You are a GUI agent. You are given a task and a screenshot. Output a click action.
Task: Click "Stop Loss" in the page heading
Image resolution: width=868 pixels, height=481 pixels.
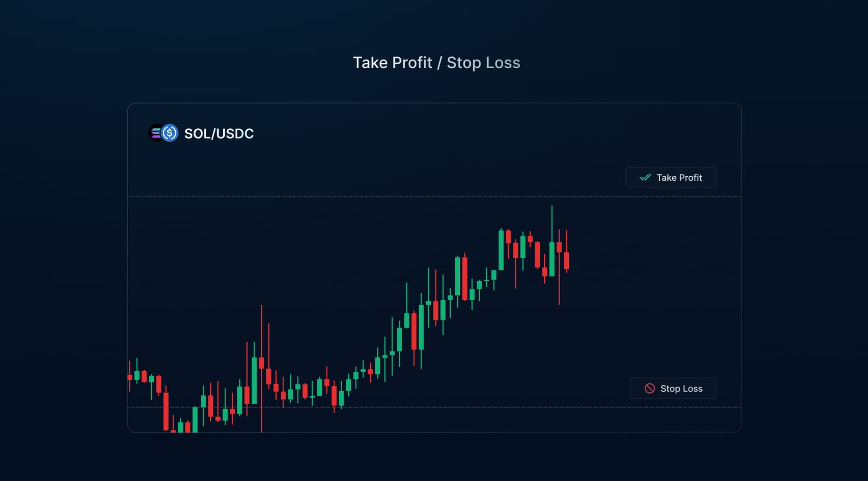pyautogui.click(x=483, y=63)
